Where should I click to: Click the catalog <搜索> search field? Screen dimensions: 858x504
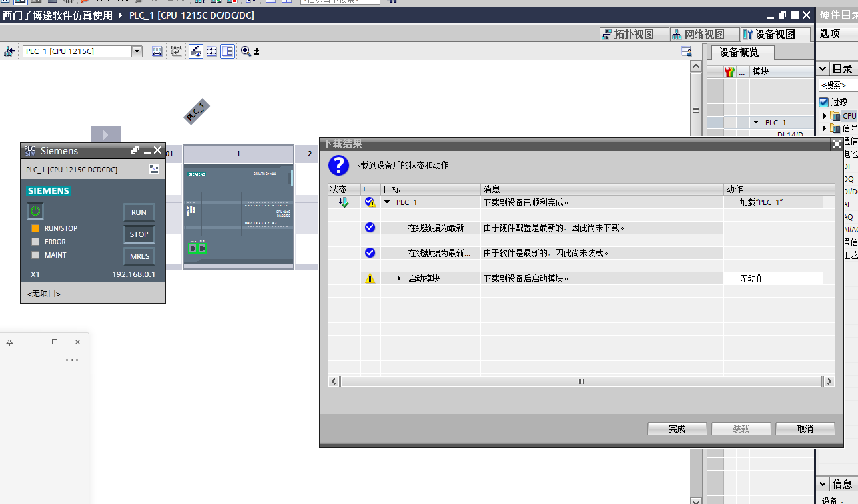(x=838, y=85)
